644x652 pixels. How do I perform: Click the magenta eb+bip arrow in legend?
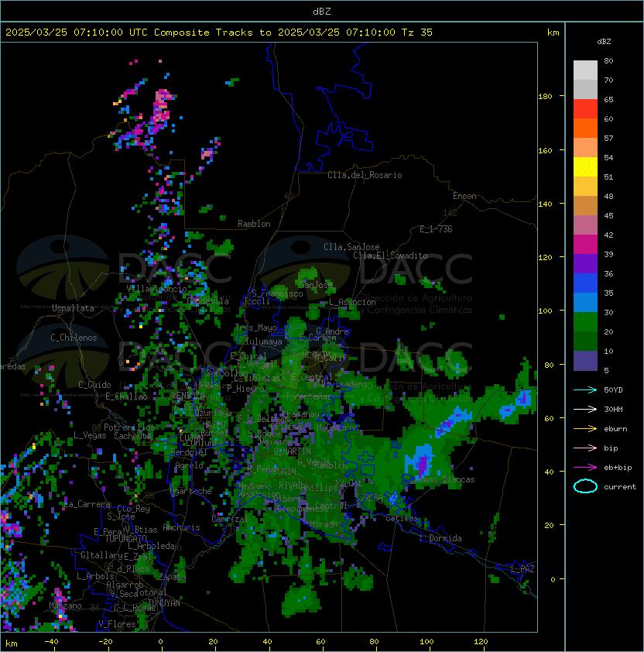coord(585,468)
